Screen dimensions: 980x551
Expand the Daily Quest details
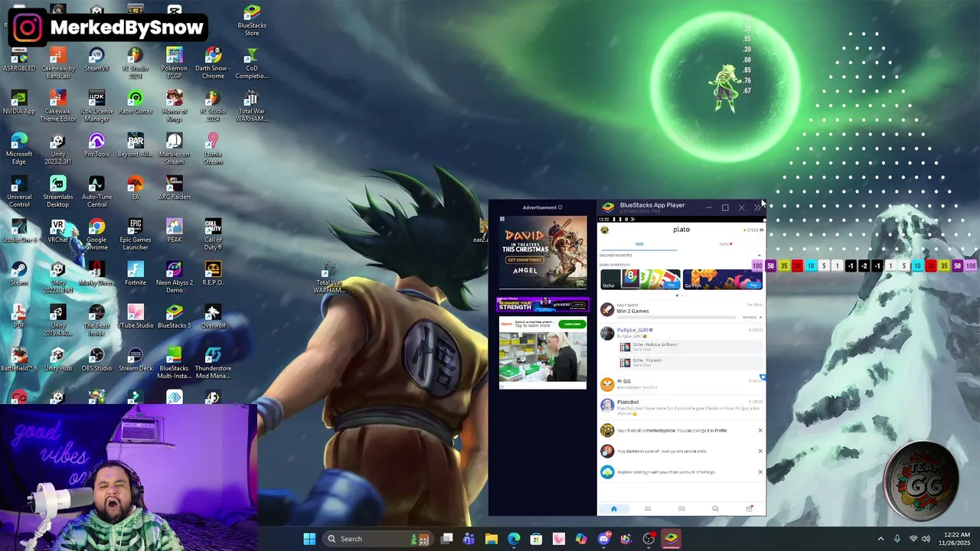point(751,317)
